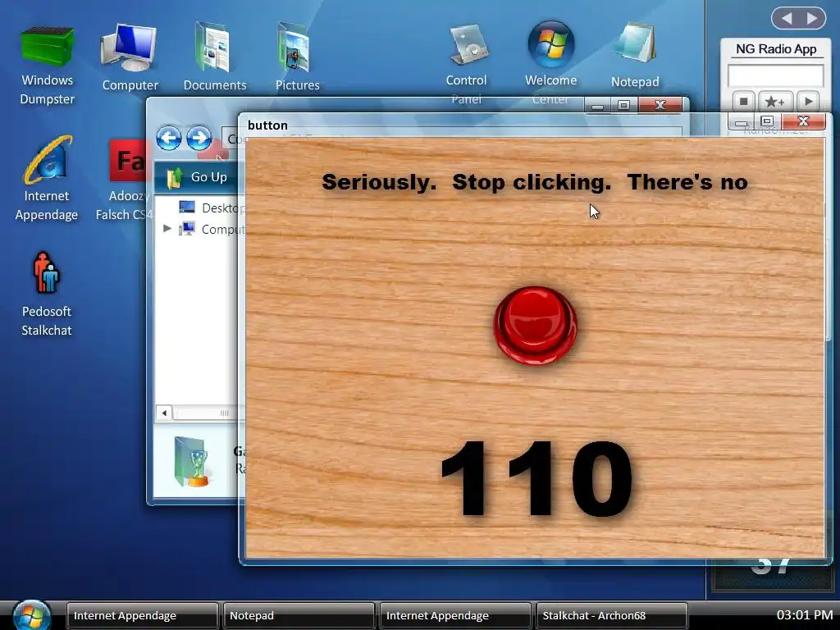Viewport: 840px width, 630px height.
Task: Switch to first Internet Appendage taskbar item
Action: (142, 615)
